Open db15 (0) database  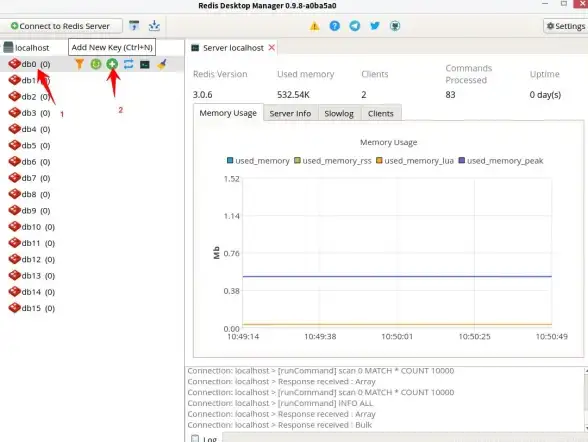coord(38,308)
